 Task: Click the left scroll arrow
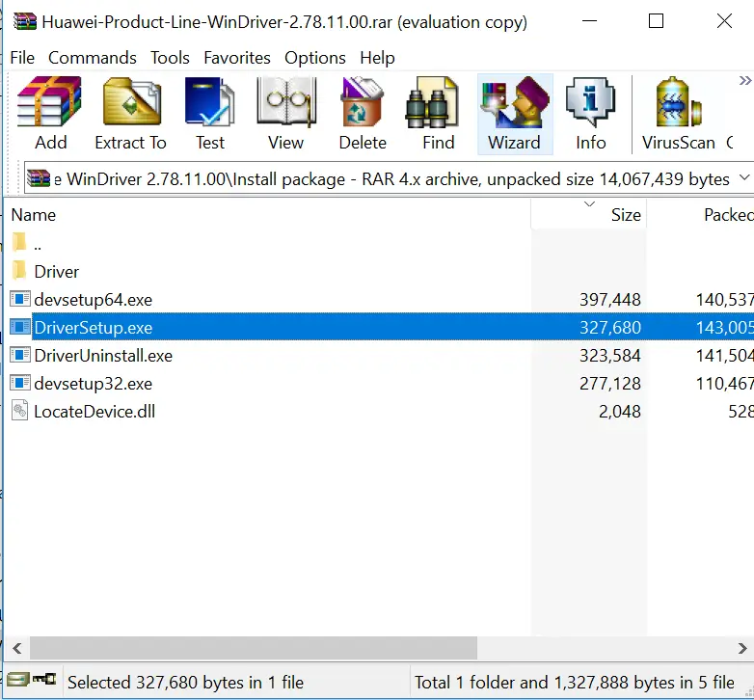coord(17,648)
